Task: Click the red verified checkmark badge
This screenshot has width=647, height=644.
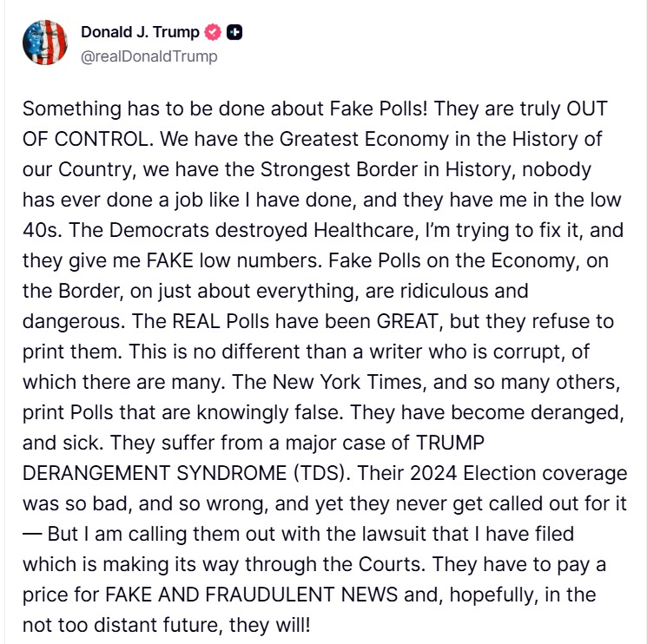Action: click(213, 33)
